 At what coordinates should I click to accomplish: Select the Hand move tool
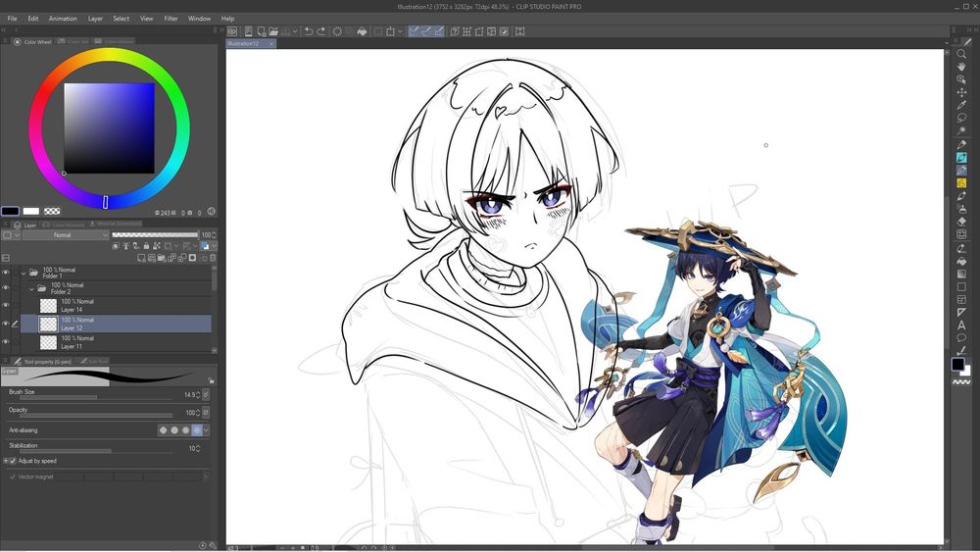[961, 67]
